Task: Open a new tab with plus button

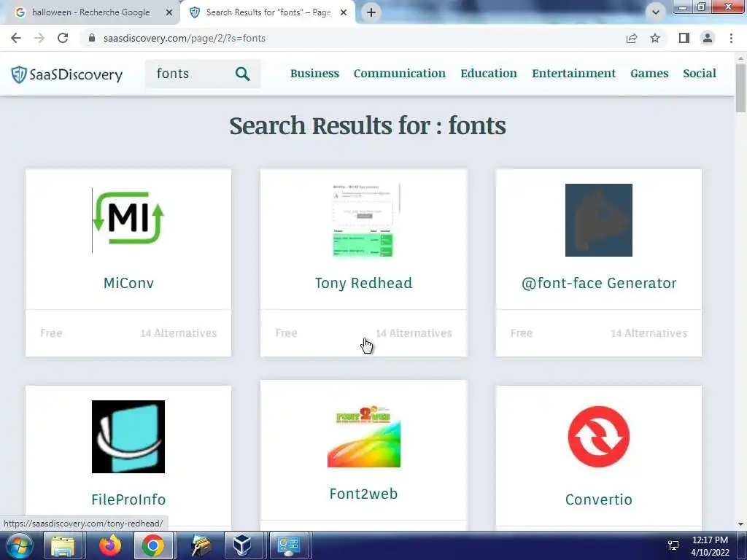Action: point(371,12)
